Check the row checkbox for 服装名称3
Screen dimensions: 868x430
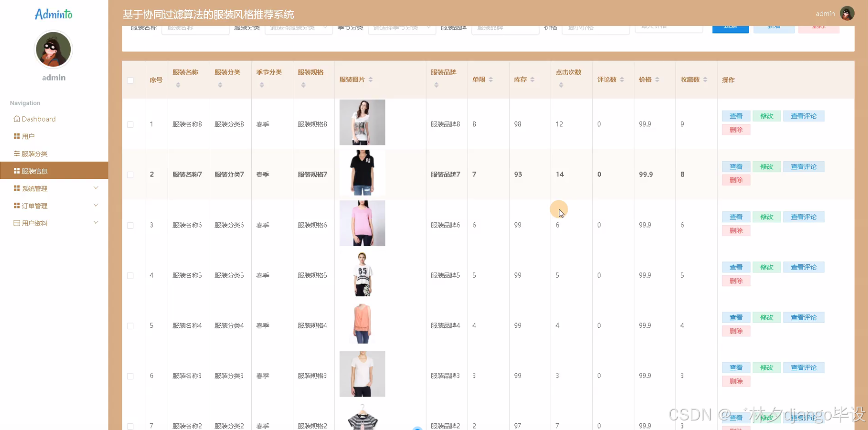click(130, 376)
